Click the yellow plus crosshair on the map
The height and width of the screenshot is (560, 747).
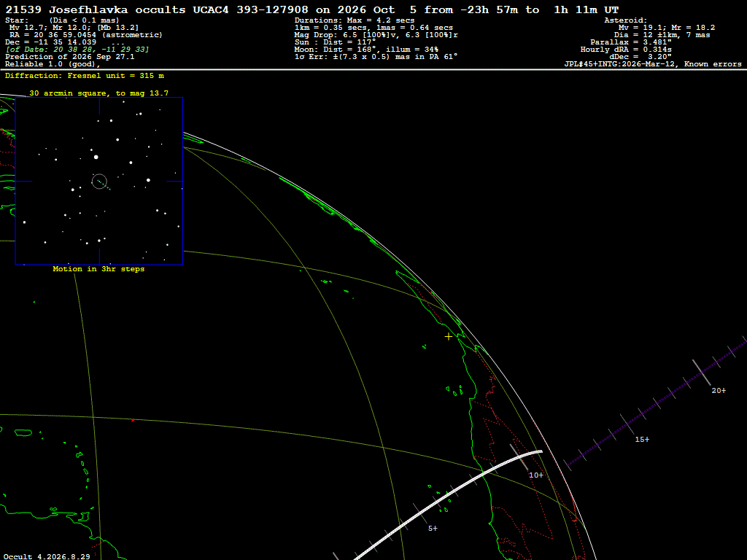click(449, 337)
